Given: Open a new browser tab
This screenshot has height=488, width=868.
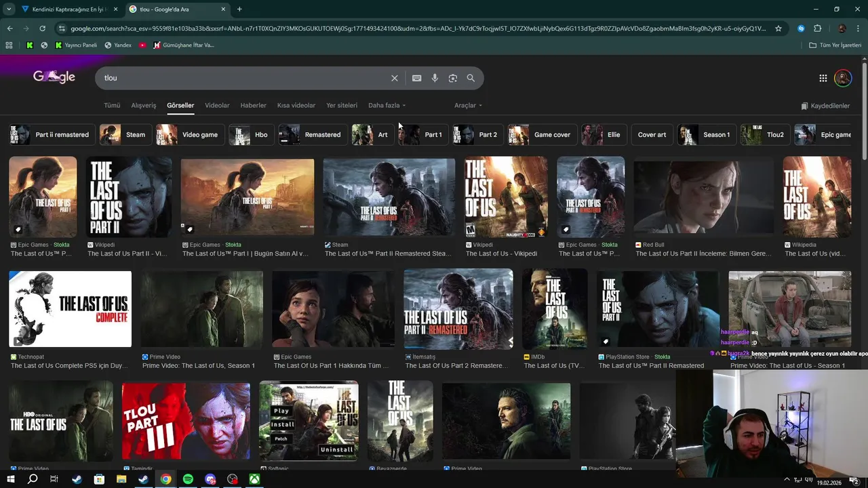Looking at the screenshot, I should pyautogui.click(x=239, y=9).
